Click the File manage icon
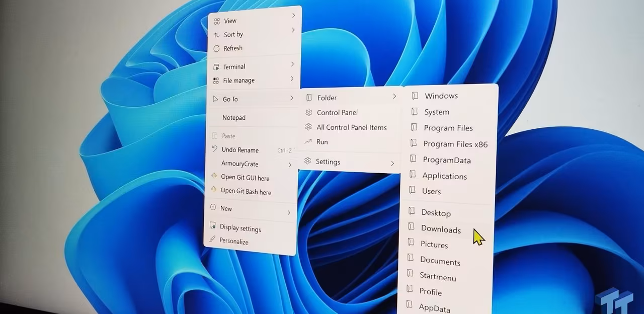Image resolution: width=644 pixels, height=314 pixels. pos(216,81)
